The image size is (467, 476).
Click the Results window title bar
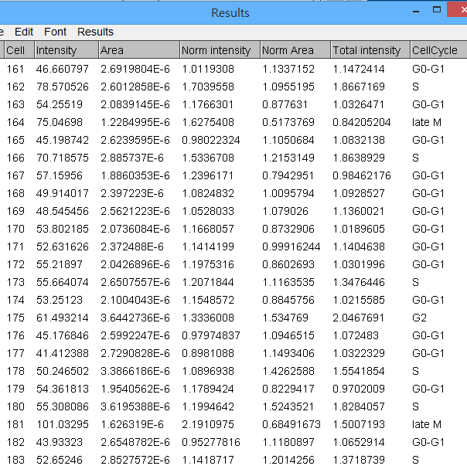[230, 12]
